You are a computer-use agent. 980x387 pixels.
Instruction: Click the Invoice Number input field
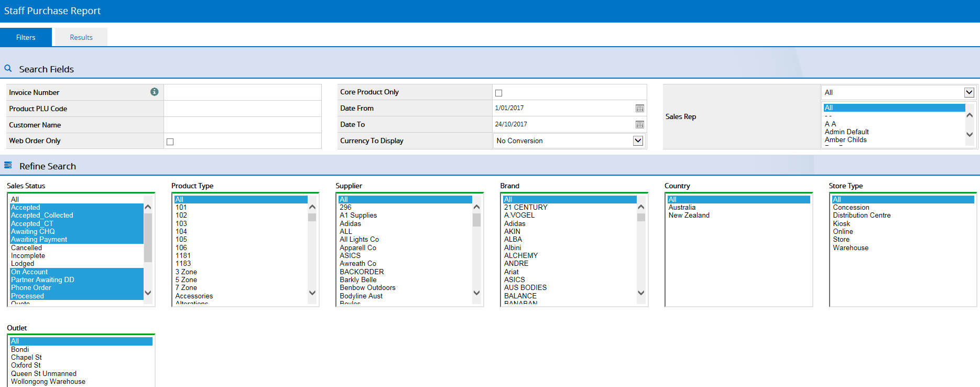pos(242,92)
